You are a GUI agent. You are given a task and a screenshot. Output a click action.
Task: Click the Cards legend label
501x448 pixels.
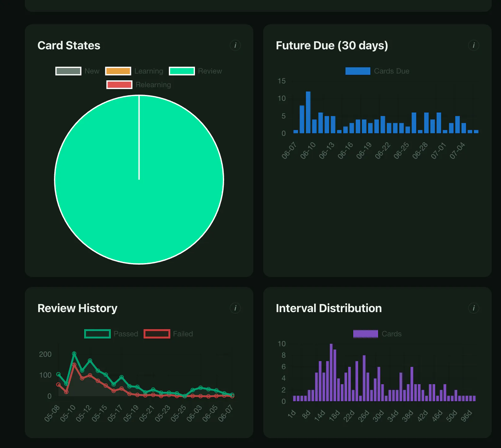[392, 334]
